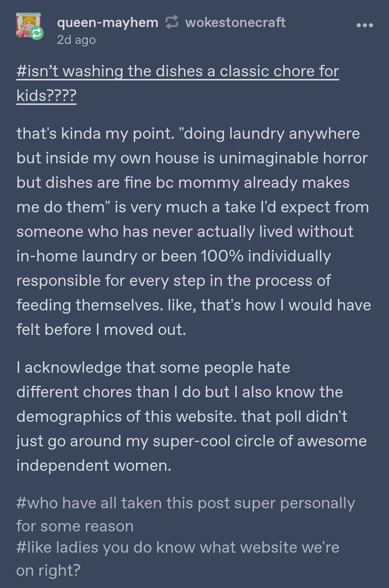Open queen-mayhem's blog
The height and width of the screenshot is (588, 389).
click(x=108, y=22)
